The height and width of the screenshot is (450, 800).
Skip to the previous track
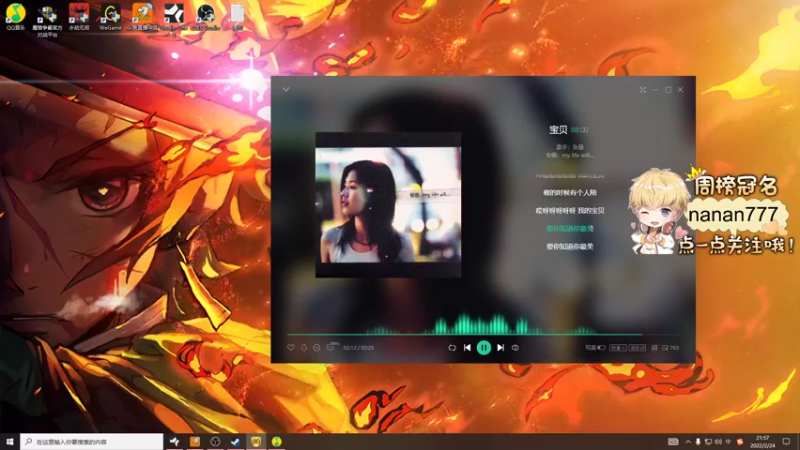pyautogui.click(x=467, y=347)
